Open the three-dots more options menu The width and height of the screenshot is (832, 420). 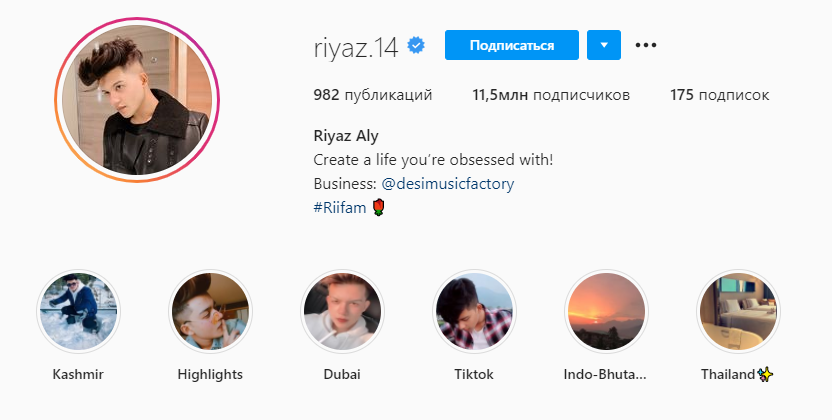(646, 45)
